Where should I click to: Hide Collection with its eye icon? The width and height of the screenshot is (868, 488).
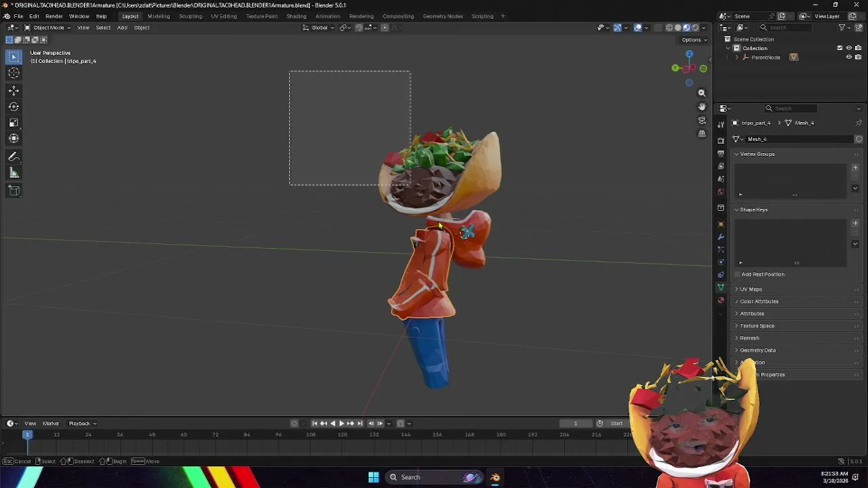(849, 48)
